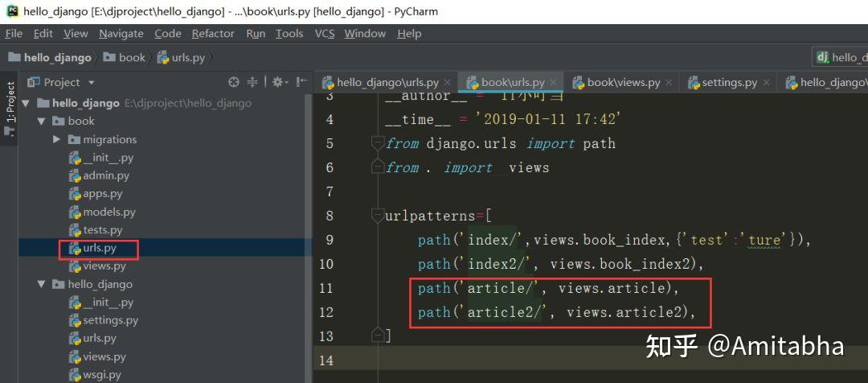Open Project panel settings gear
The width and height of the screenshot is (868, 383).
pos(280,83)
